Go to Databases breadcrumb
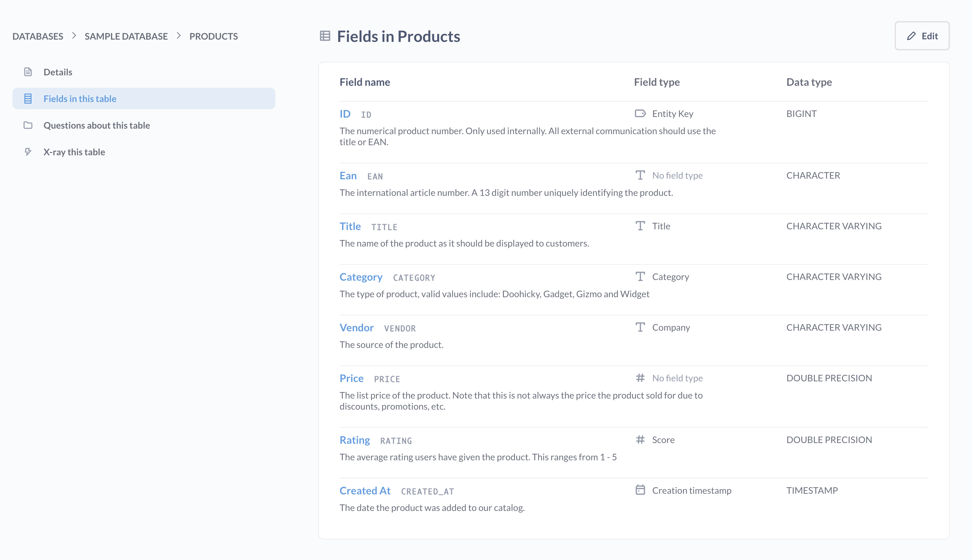This screenshot has height=560, width=972. (x=38, y=36)
